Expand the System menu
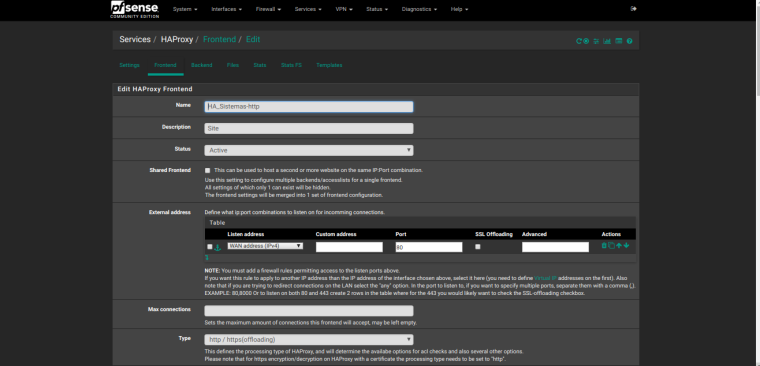The height and width of the screenshot is (366, 760). [185, 9]
